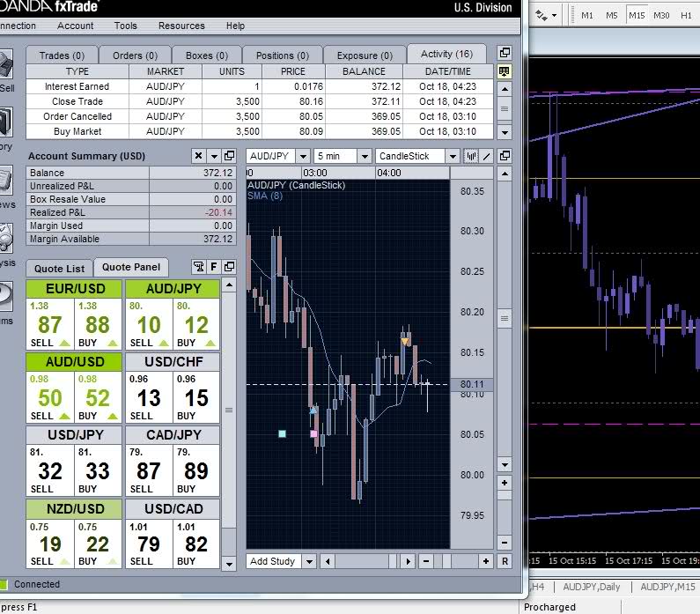Switch to Boxes (0) tab

207,55
